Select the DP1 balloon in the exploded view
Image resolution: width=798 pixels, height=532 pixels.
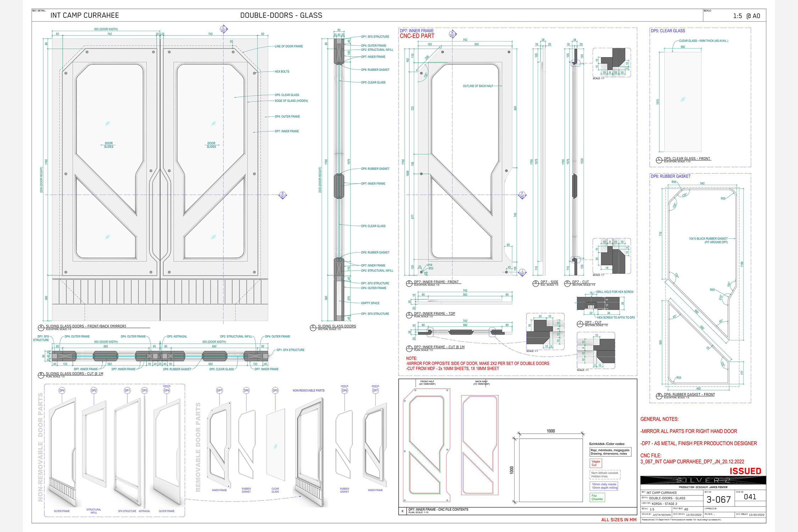127,390
